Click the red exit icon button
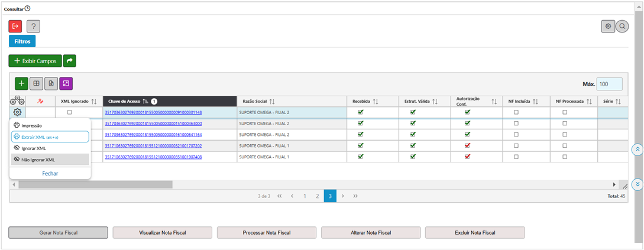 (x=15, y=26)
